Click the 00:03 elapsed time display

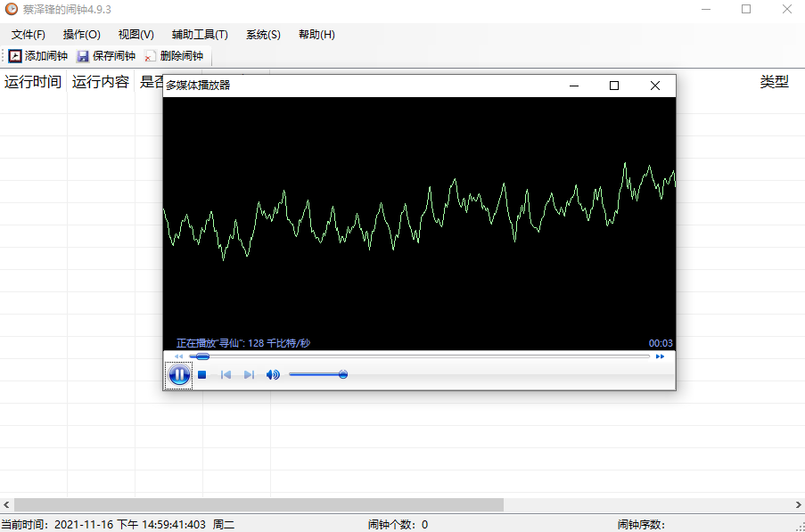(x=661, y=343)
